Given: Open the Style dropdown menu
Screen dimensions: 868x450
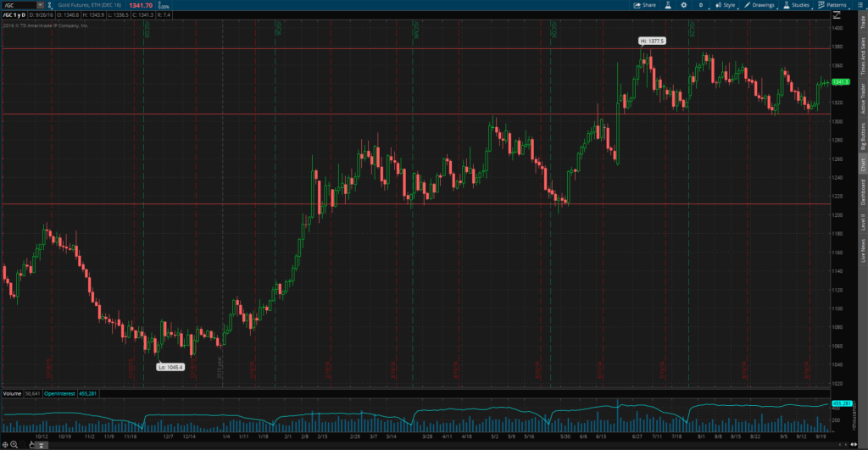Looking at the screenshot, I should pyautogui.click(x=726, y=5).
